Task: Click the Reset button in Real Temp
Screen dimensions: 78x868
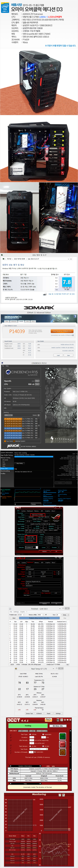Action: 49,713
